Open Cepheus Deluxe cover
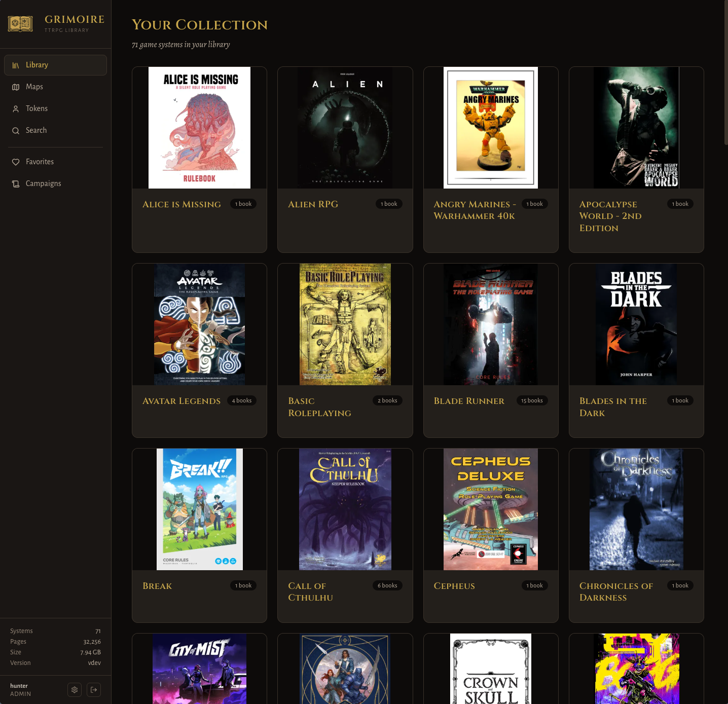Screen dimensions: 728x704 tap(491, 509)
